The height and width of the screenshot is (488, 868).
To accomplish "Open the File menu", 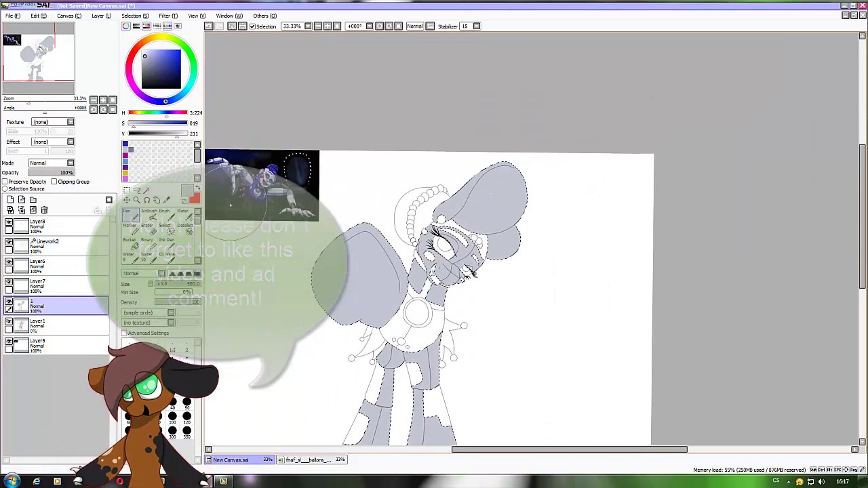I will pyautogui.click(x=13, y=16).
